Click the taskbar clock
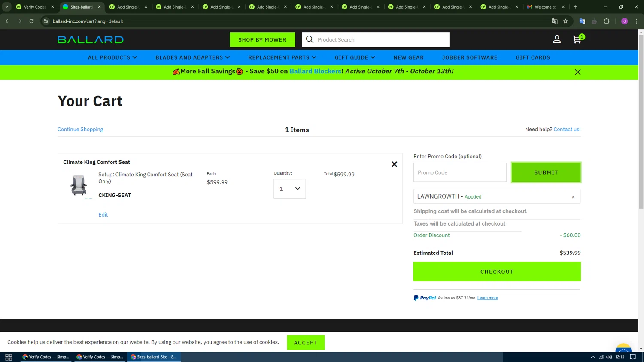Image resolution: width=644 pixels, height=362 pixels. click(620, 357)
